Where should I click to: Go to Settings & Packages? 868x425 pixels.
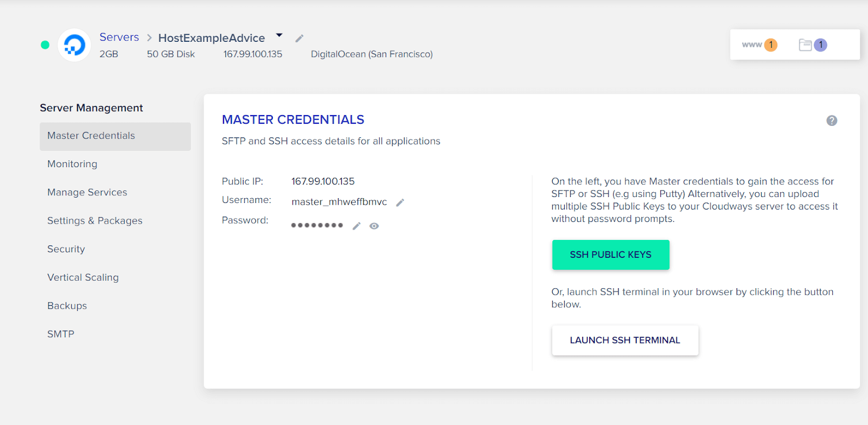[x=95, y=220]
